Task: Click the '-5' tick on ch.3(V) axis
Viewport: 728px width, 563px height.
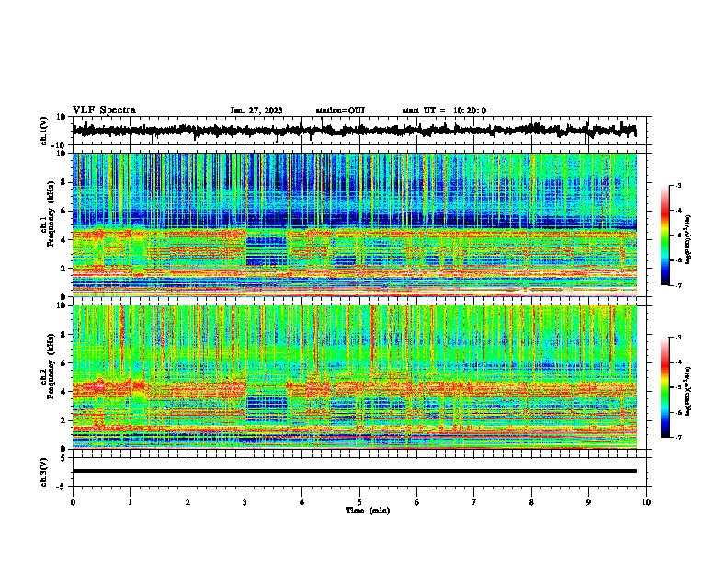Action: pyautogui.click(x=62, y=487)
